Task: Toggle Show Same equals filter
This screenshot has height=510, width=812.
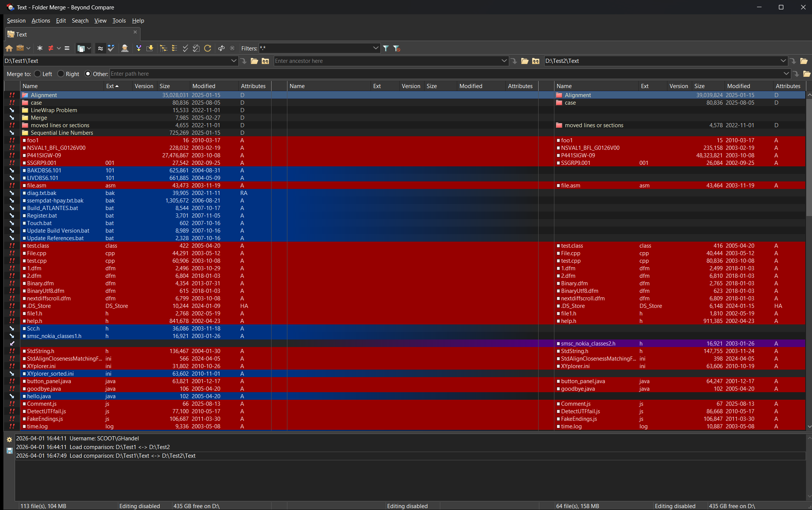Action: [x=67, y=48]
